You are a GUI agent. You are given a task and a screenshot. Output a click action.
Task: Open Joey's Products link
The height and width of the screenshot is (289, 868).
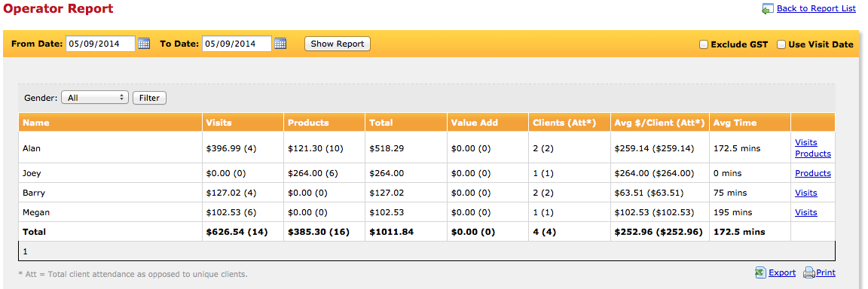813,173
